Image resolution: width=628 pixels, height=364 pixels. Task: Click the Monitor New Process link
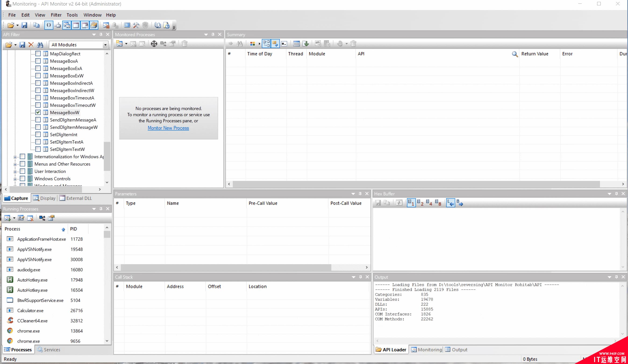[168, 128]
